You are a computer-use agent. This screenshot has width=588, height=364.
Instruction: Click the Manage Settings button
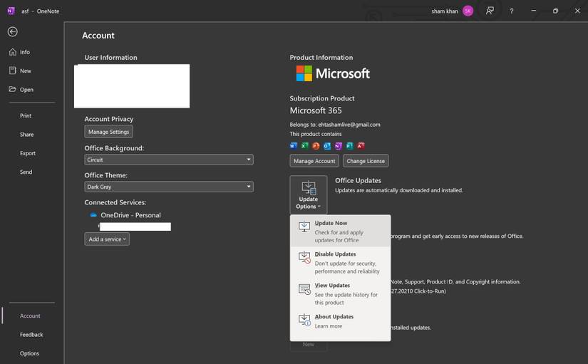click(x=108, y=132)
